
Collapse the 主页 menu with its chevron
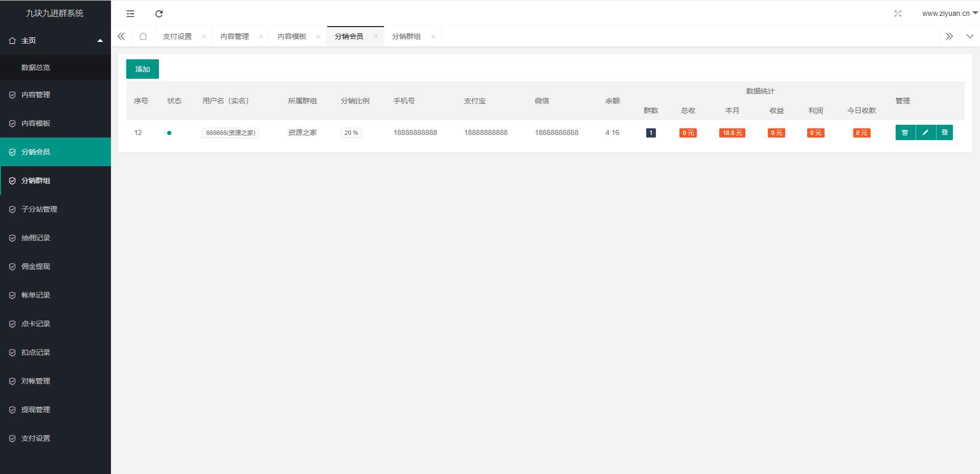click(x=100, y=40)
